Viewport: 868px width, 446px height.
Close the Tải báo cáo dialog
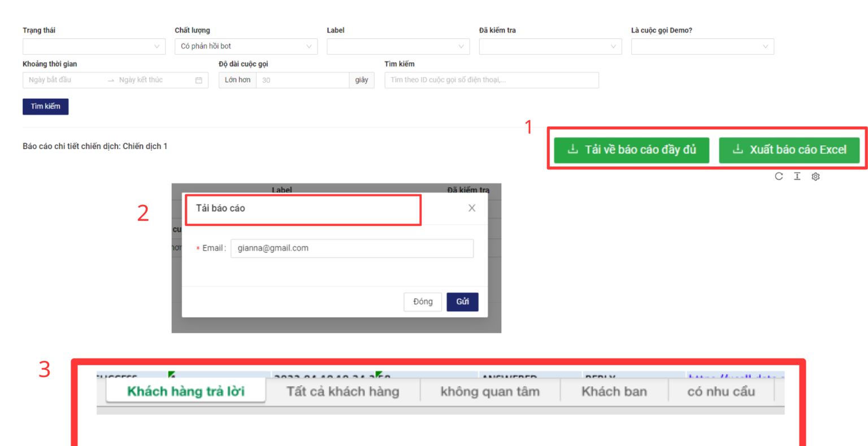coord(471,208)
